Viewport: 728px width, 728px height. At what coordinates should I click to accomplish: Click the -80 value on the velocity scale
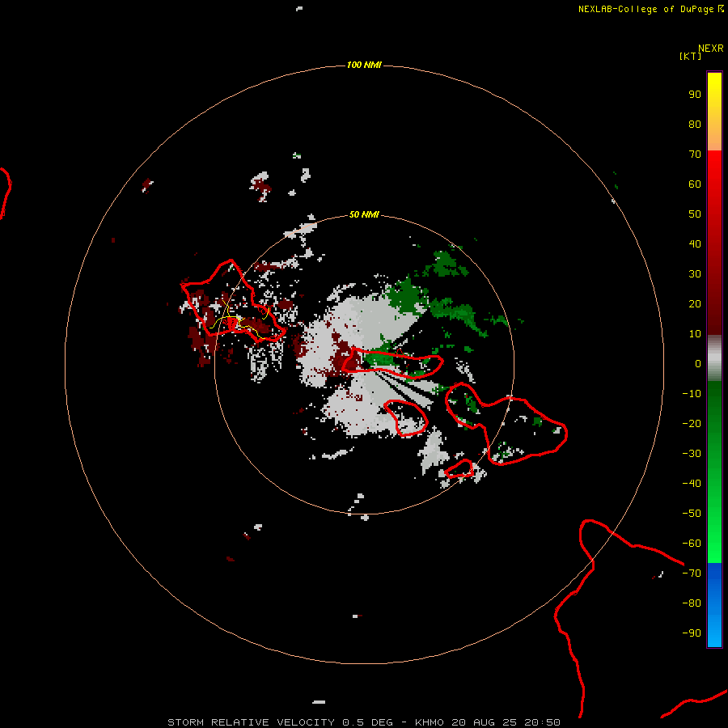pos(692,603)
